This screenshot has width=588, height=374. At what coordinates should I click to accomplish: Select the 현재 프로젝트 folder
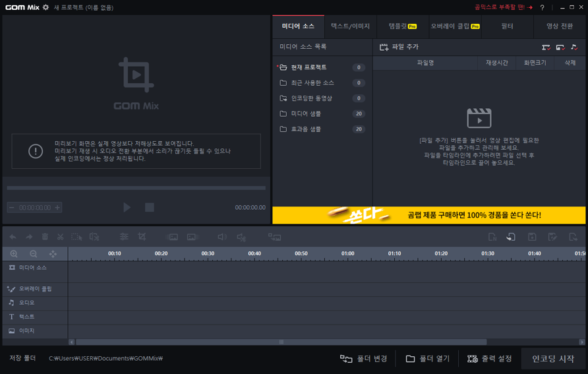(322, 67)
